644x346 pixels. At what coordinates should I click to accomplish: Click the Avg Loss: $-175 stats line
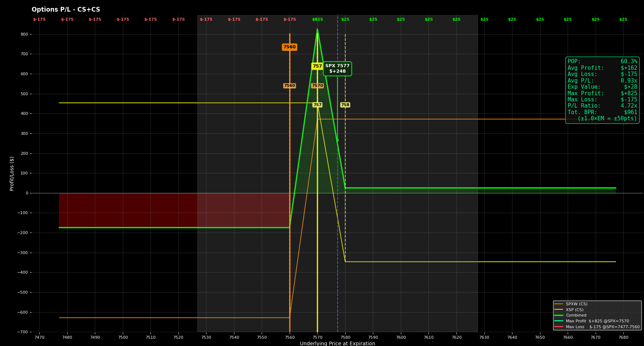coord(602,75)
